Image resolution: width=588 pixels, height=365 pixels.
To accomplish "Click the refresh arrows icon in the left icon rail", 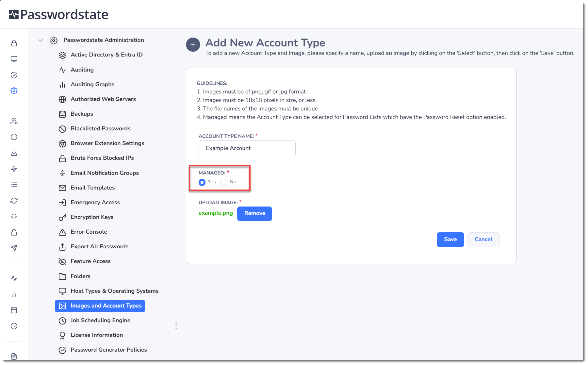I will tap(14, 201).
